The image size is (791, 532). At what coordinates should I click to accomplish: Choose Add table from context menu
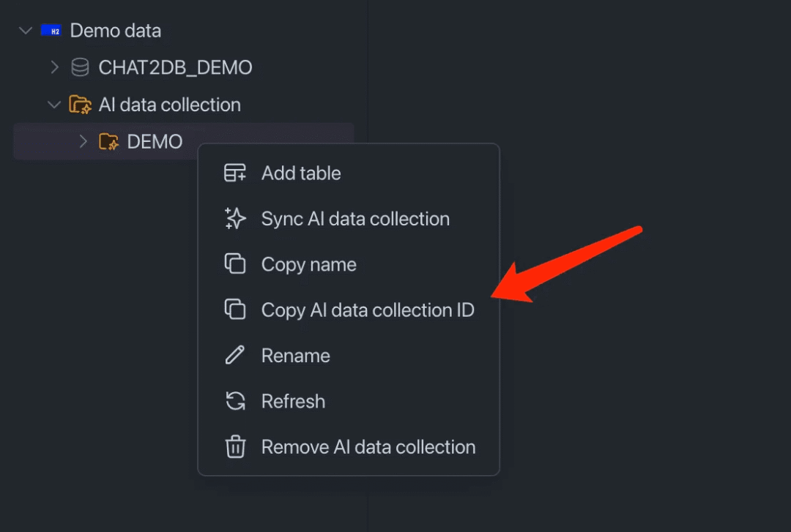(301, 173)
